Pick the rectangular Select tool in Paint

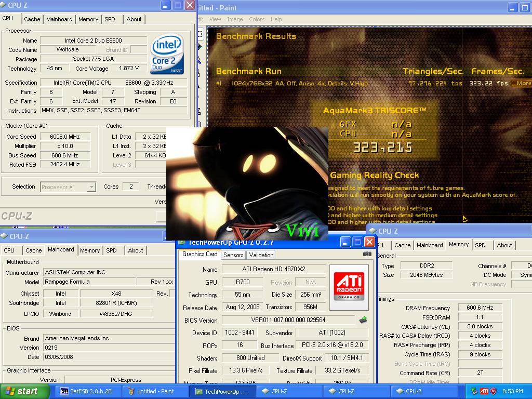[x=200, y=34]
